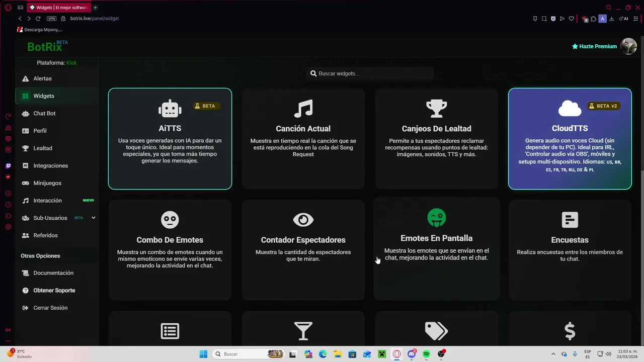This screenshot has height=362, width=644.
Task: Open Windows Start menu
Action: (x=203, y=354)
